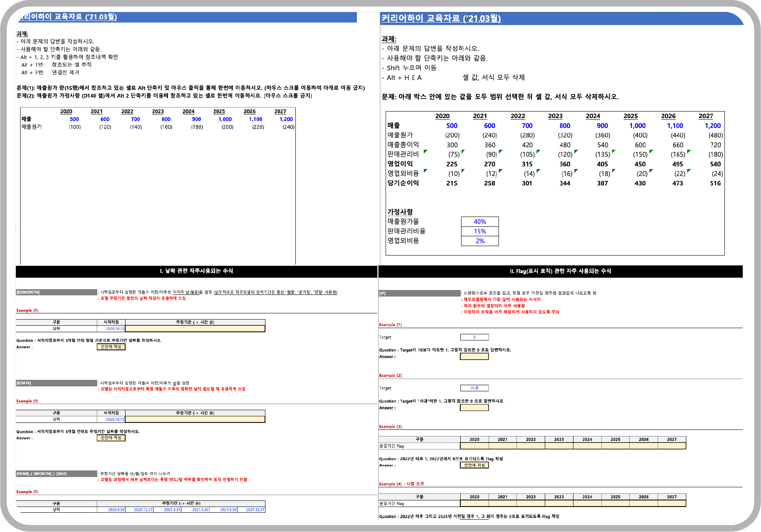Click the date cell 2020.9.30
The image size is (761, 532).
(111, 510)
